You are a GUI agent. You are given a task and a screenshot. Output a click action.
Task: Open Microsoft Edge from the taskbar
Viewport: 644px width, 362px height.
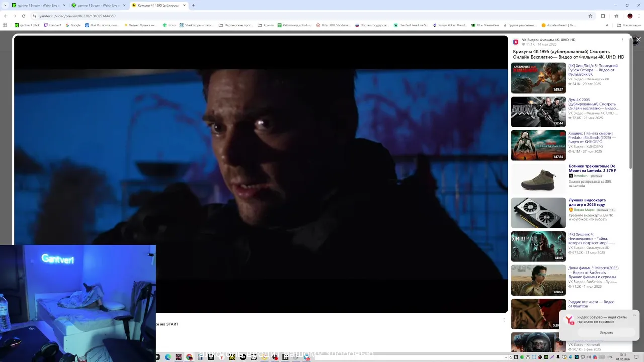pyautogui.click(x=168, y=357)
